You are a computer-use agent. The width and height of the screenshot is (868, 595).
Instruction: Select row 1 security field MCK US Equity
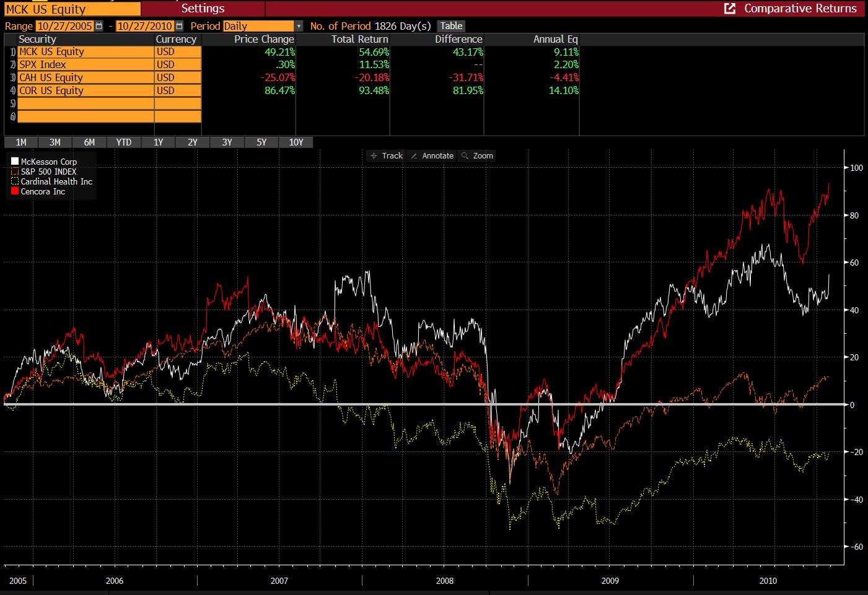click(85, 52)
